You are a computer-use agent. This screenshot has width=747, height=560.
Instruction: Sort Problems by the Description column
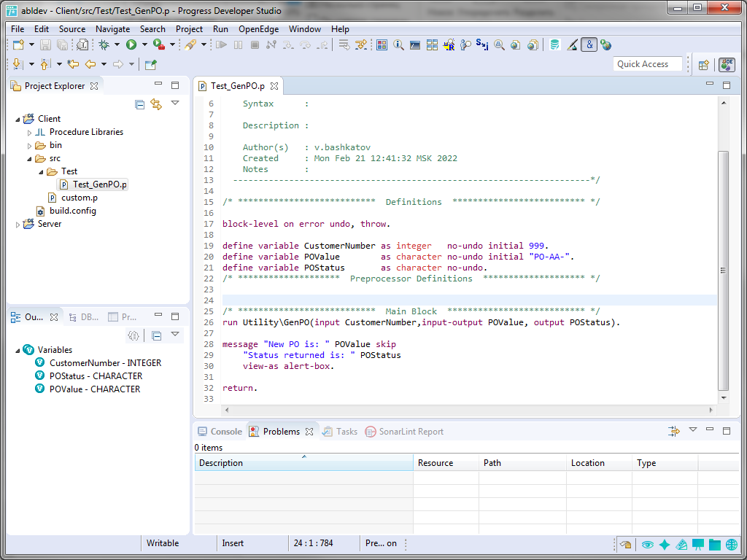click(304, 463)
